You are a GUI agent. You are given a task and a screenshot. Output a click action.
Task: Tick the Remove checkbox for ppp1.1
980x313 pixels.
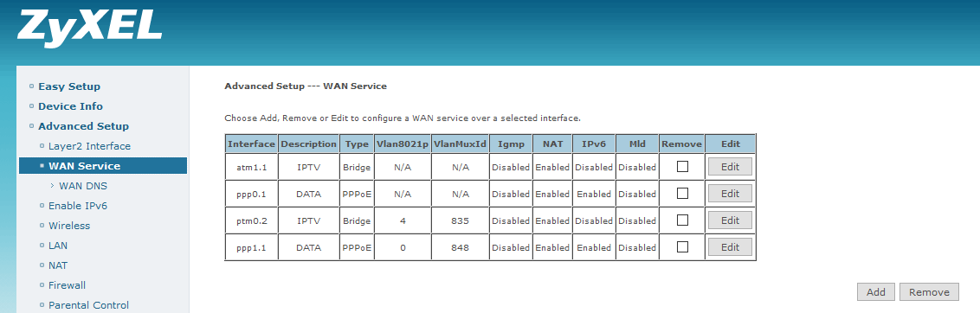pos(682,246)
